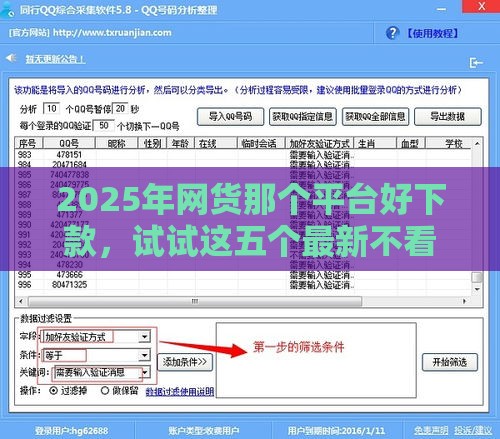Click the 添加条件>> button

click(185, 362)
